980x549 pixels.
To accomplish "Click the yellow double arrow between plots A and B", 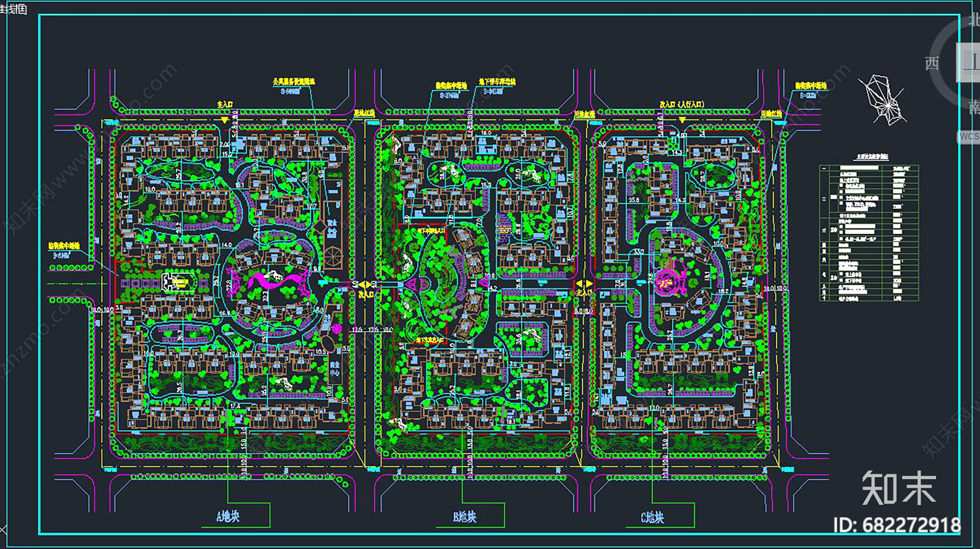I will point(364,285).
